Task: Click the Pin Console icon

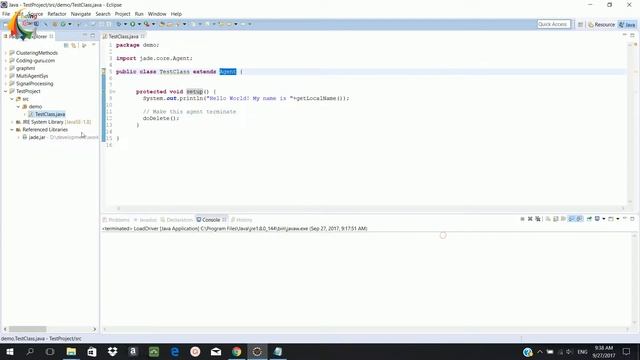Action: [x=589, y=219]
